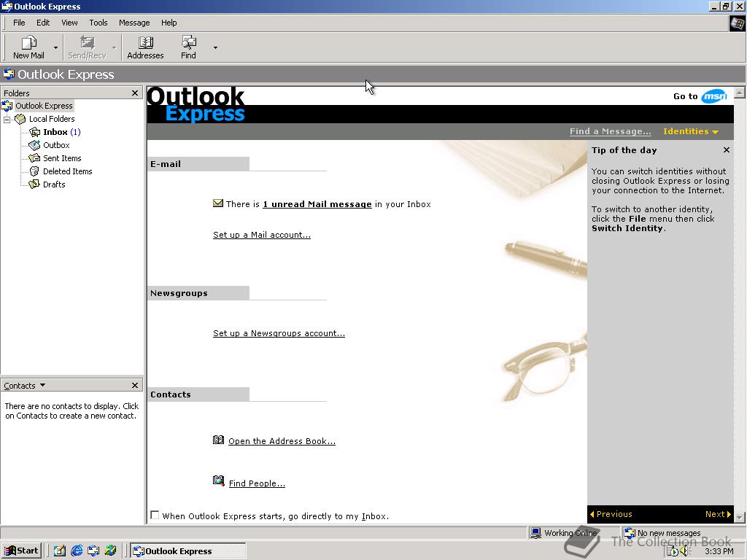
Task: Open the Identities dropdown
Action: [690, 131]
